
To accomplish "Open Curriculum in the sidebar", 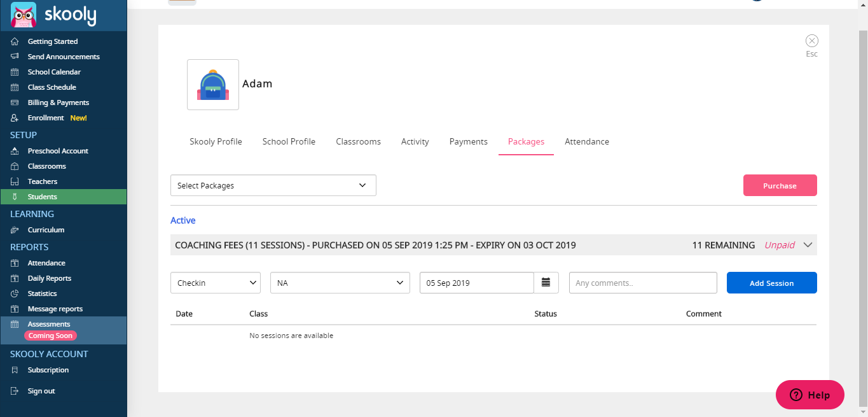I will (x=46, y=230).
